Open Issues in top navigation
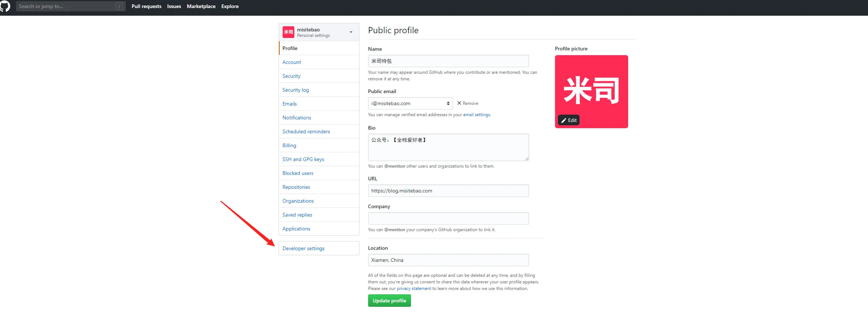This screenshot has width=868, height=321. coord(174,6)
